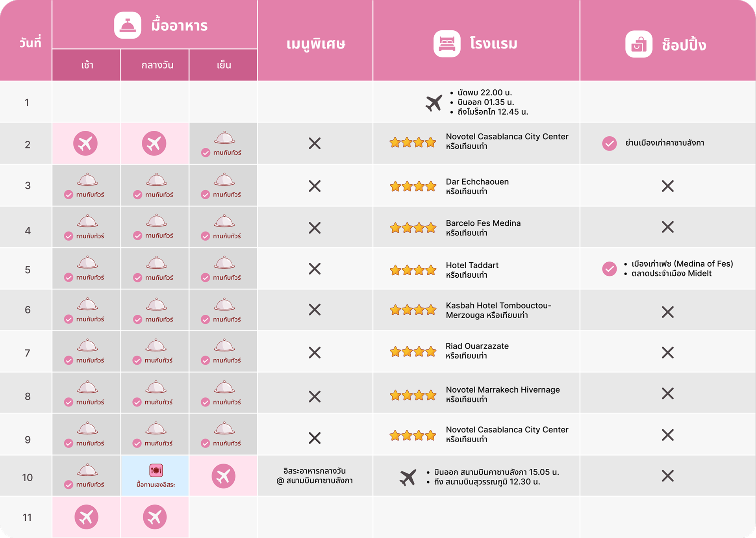Screen dimensions: 756x538
Task: Click the pink checkmark beside Medina of Fes shopping
Action: point(609,269)
